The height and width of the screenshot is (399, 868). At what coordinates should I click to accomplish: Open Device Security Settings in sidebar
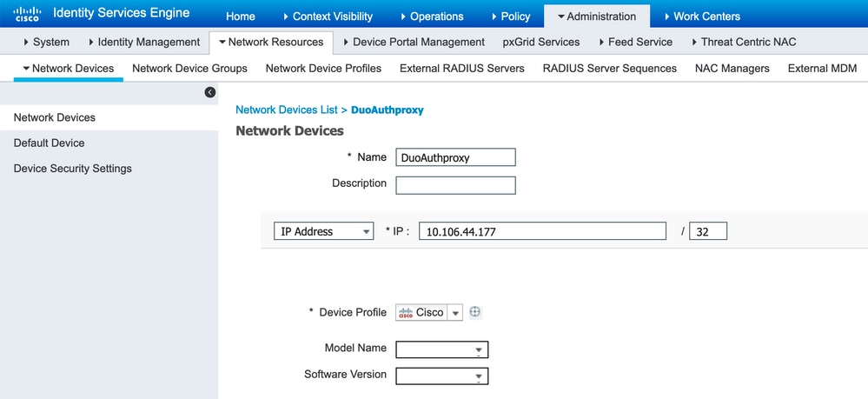point(73,168)
